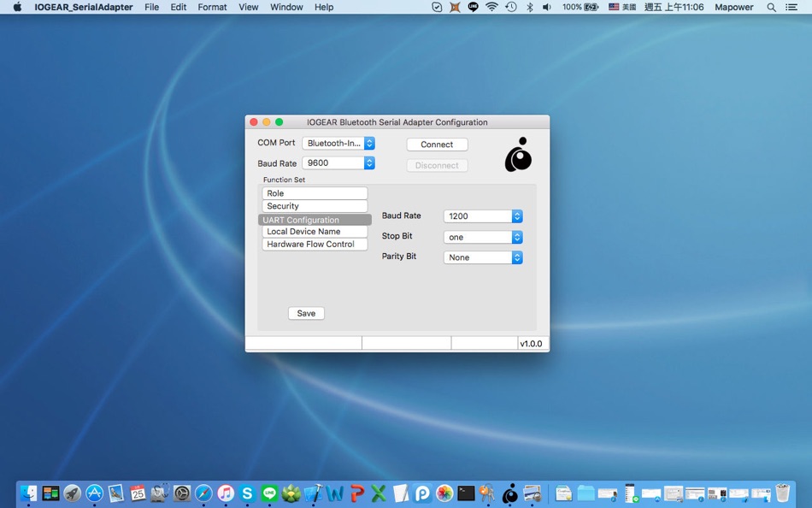Open iTunes from the dock
The height and width of the screenshot is (508, 812).
(226, 493)
